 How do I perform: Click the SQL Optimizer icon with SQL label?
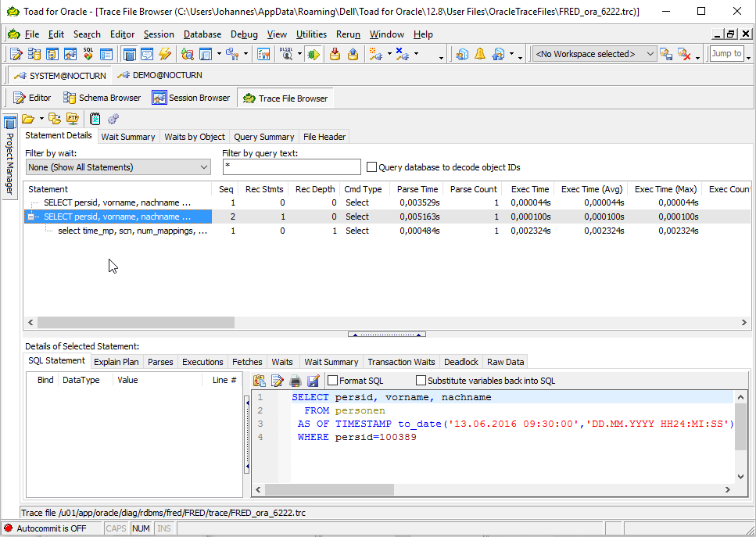88,54
